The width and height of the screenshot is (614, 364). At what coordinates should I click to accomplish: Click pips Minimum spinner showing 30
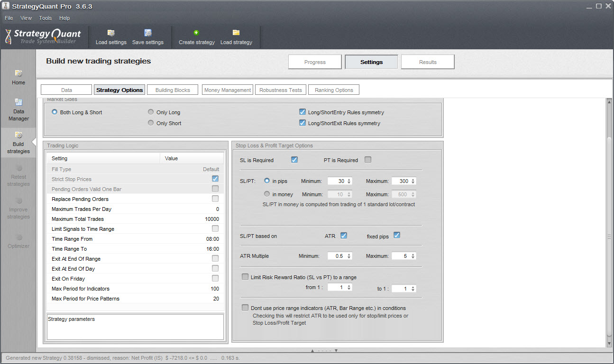tap(340, 181)
